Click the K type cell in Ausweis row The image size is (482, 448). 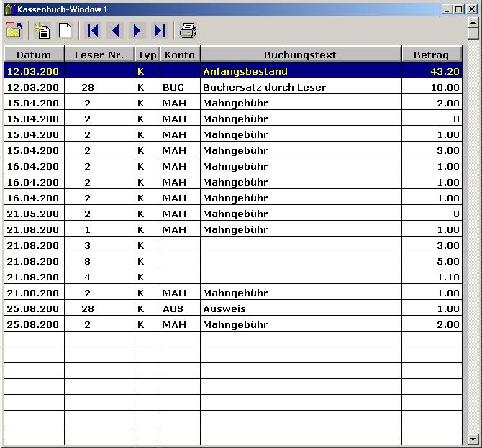[x=147, y=308]
